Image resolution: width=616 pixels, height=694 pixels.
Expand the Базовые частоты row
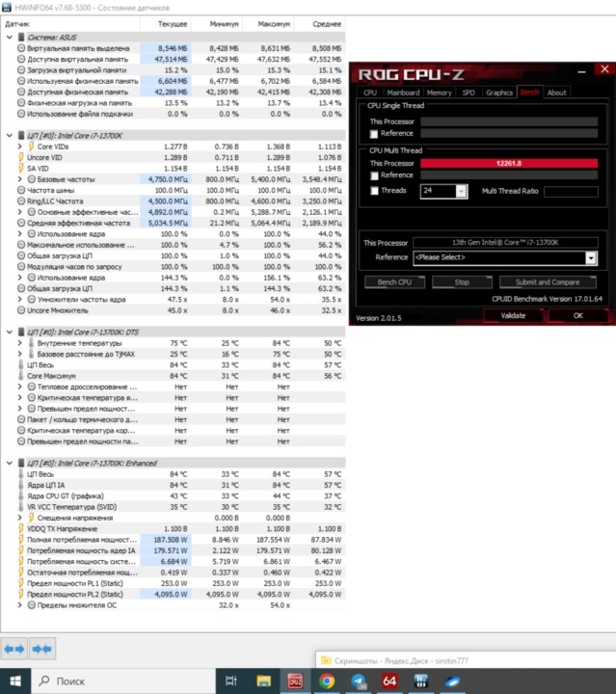[x=20, y=179]
